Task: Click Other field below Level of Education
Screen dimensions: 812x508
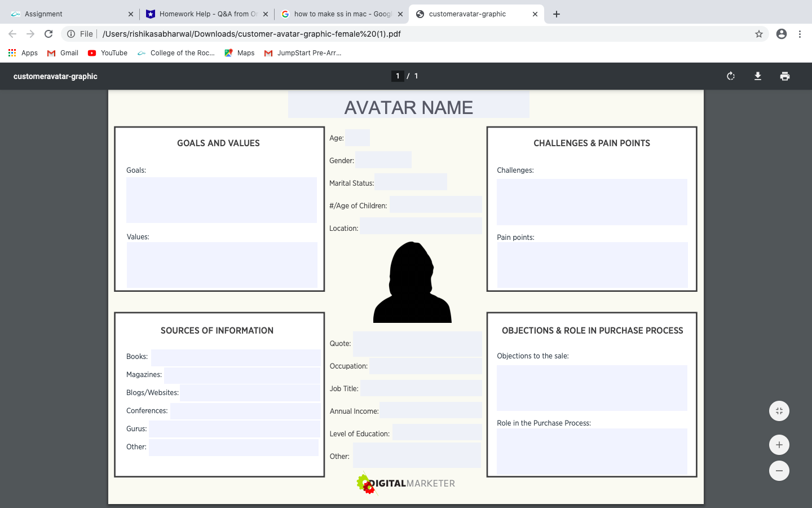Action: point(417,455)
